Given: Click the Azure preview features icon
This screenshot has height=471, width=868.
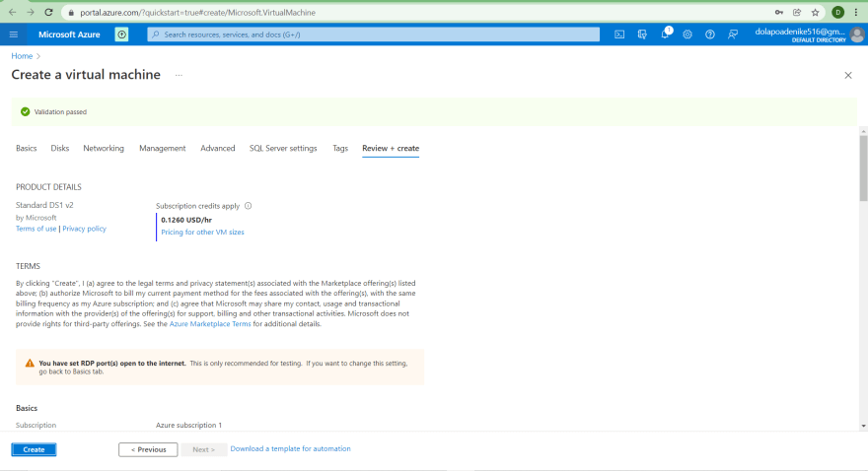Looking at the screenshot, I should click(121, 34).
